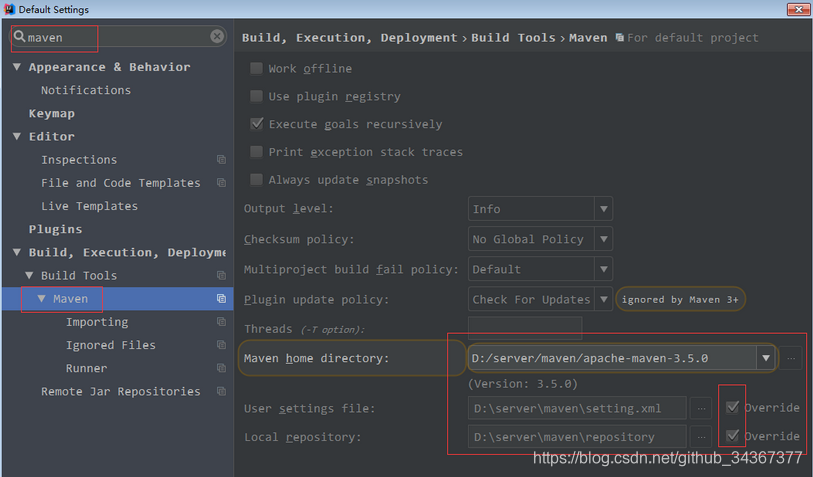813x477 pixels.
Task: Browse for User settings file
Action: tap(702, 408)
